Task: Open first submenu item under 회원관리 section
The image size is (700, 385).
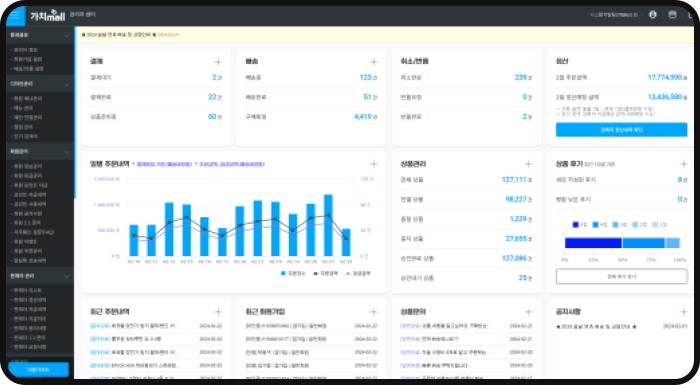Action: pos(27,166)
